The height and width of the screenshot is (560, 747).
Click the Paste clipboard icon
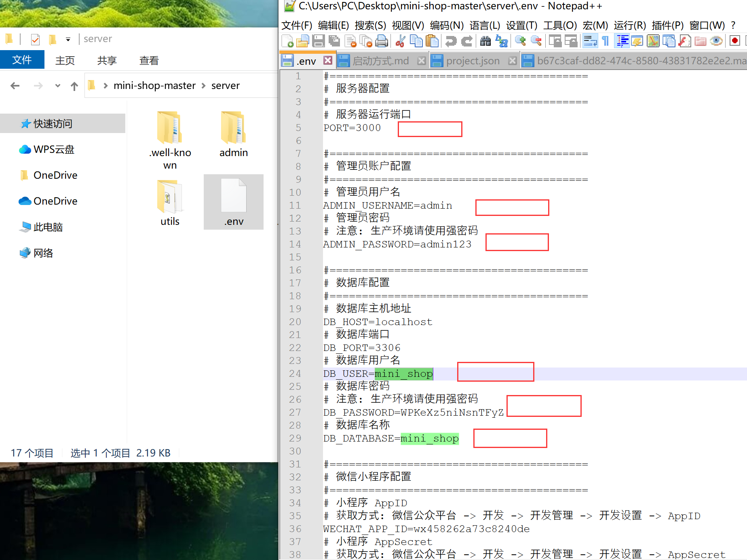432,41
